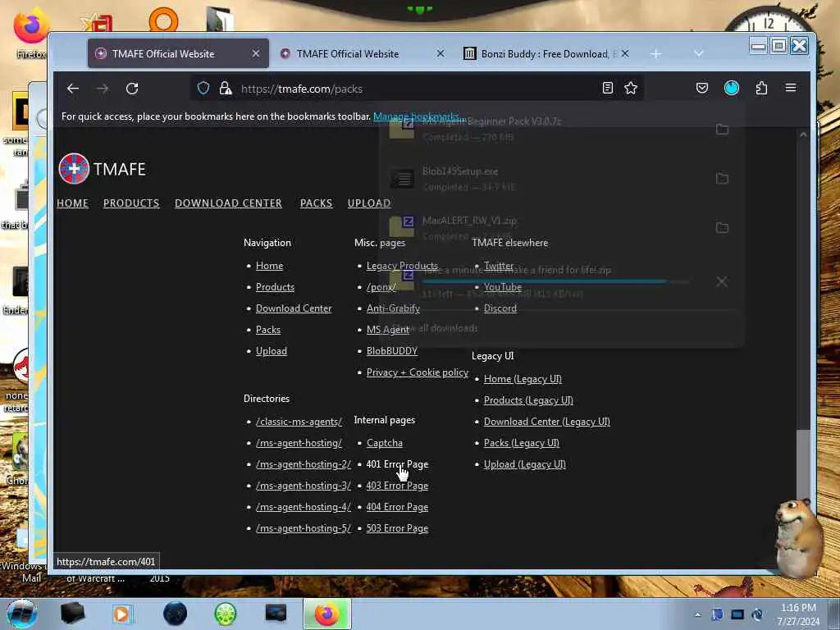Show MS Agent Beginner Pack download in folder
This screenshot has height=630, width=840.
[x=722, y=129]
